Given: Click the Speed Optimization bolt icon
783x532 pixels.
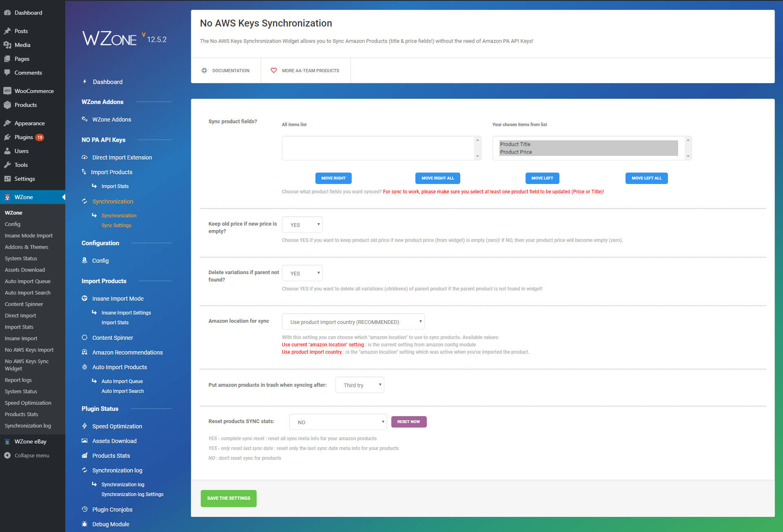Looking at the screenshot, I should tap(84, 426).
